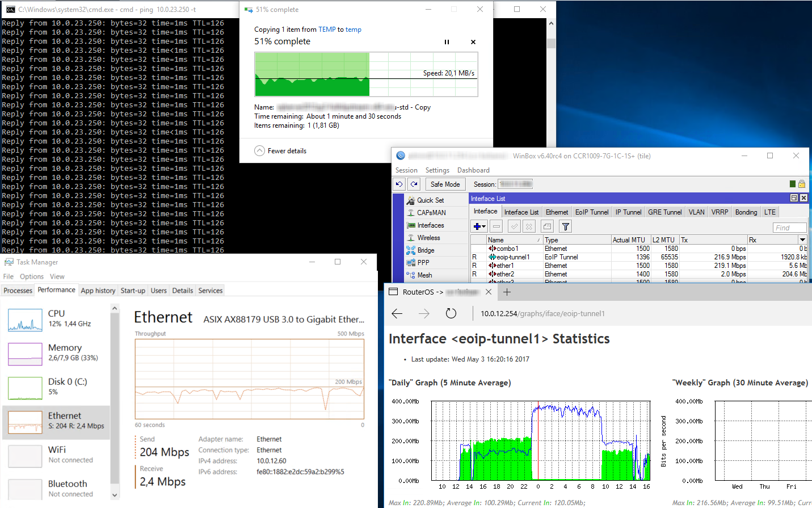Go back in the RouterOS browser
The height and width of the screenshot is (508, 812).
(397, 313)
